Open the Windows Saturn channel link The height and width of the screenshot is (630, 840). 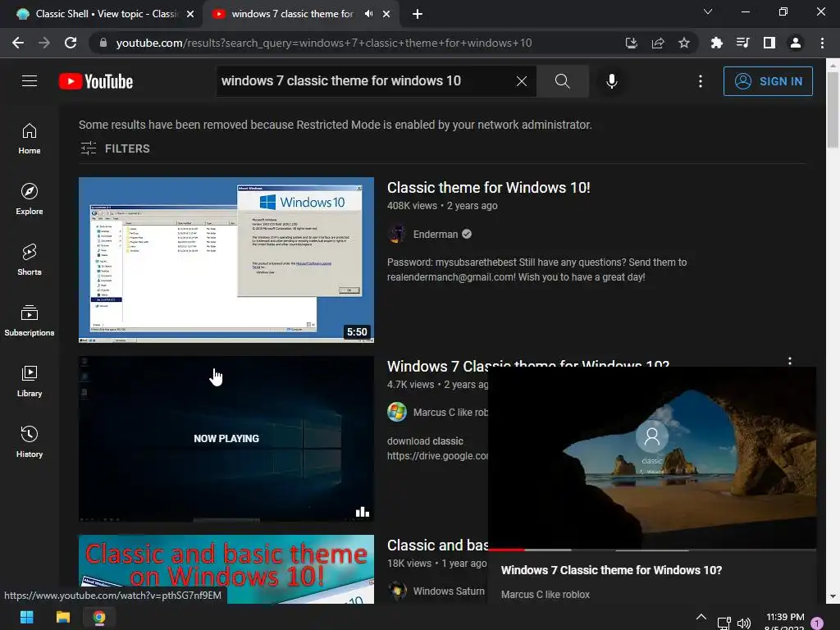pyautogui.click(x=449, y=591)
